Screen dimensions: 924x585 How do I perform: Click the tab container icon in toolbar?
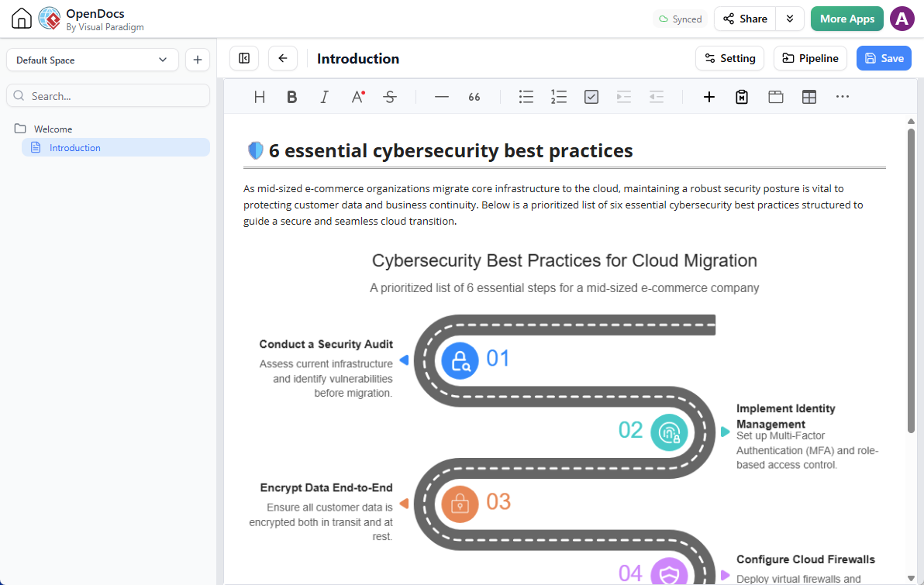point(775,97)
